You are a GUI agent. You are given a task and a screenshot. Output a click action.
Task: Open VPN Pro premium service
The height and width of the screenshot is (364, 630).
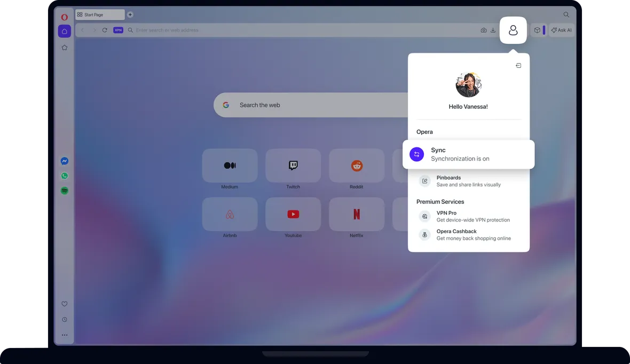click(x=468, y=217)
